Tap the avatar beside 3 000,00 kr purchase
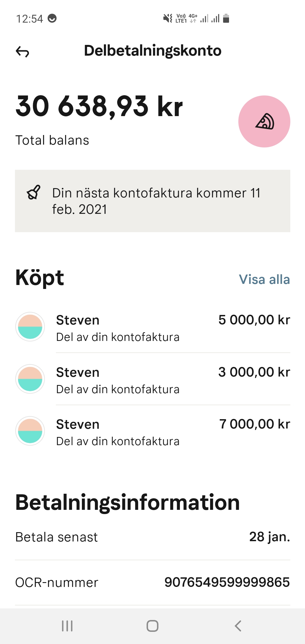The width and height of the screenshot is (305, 644). pos(30,379)
